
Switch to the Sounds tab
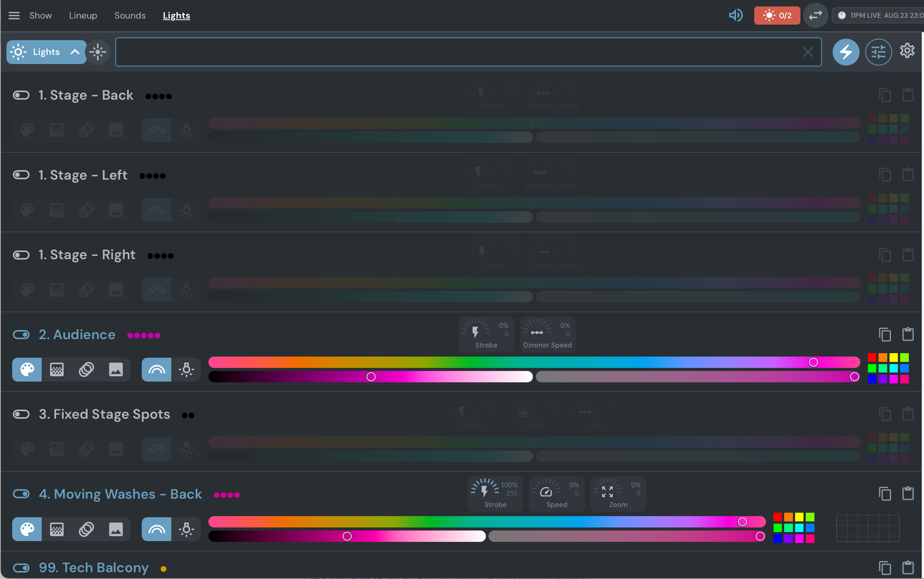click(130, 15)
